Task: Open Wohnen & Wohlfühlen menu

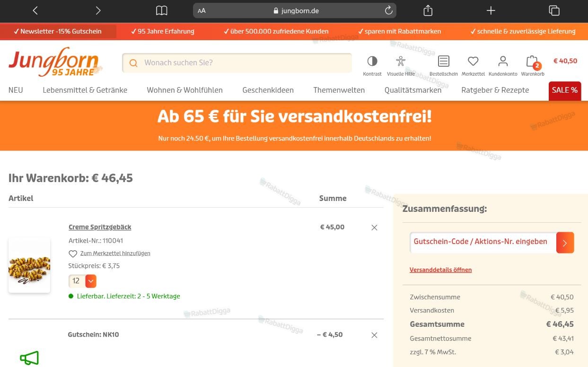Action: pos(184,90)
